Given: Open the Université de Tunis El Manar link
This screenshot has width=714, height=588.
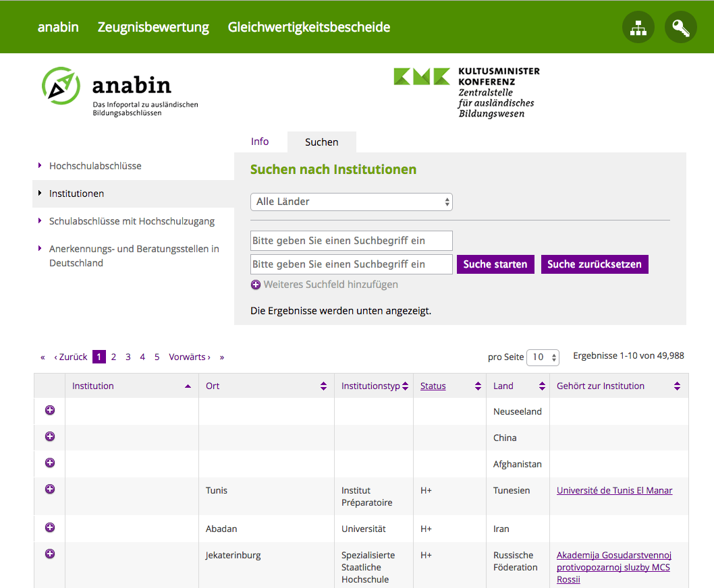Looking at the screenshot, I should coord(614,490).
